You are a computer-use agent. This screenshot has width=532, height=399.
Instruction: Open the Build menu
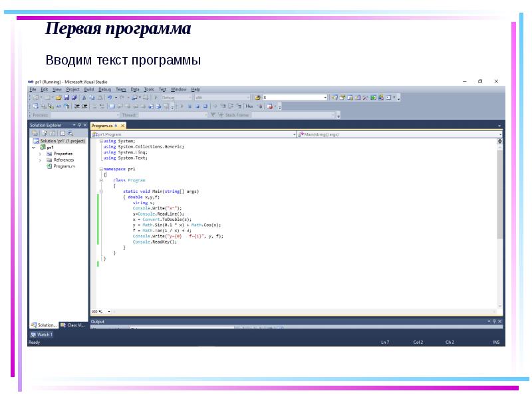88,89
